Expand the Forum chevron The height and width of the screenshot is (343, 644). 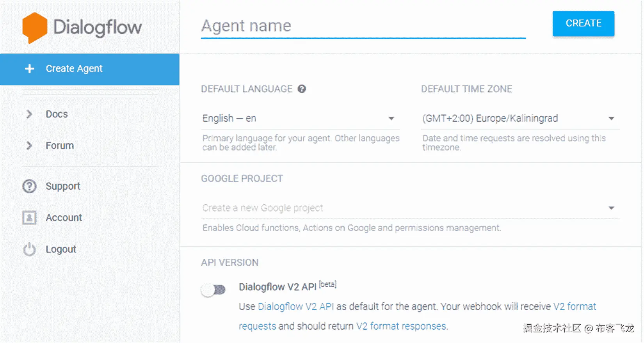tap(29, 146)
